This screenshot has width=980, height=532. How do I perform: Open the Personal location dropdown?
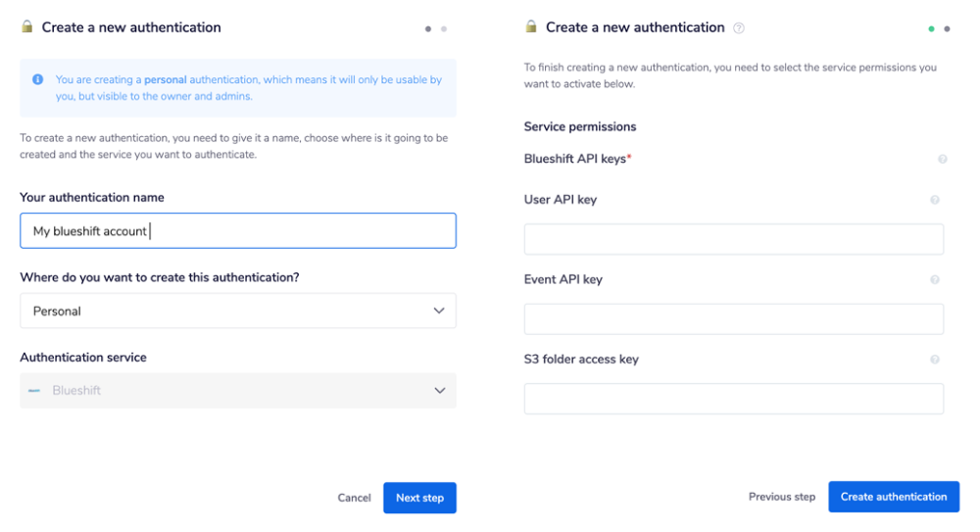(237, 311)
